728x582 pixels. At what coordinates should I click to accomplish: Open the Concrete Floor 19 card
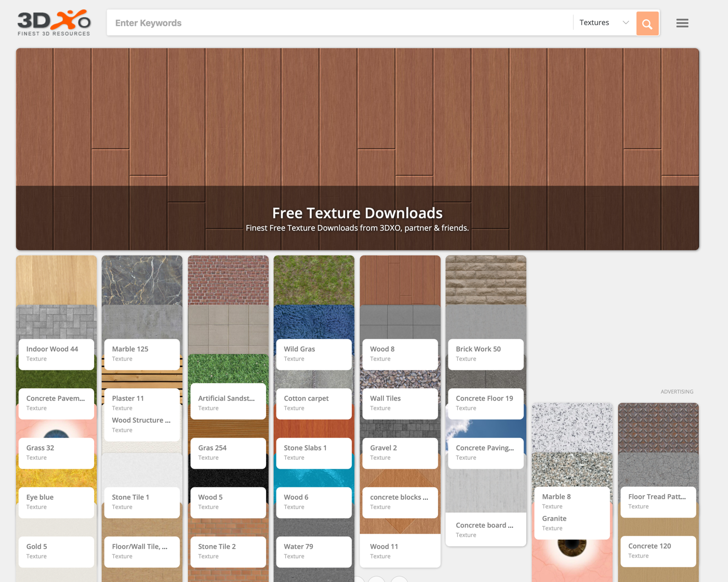[485, 403]
